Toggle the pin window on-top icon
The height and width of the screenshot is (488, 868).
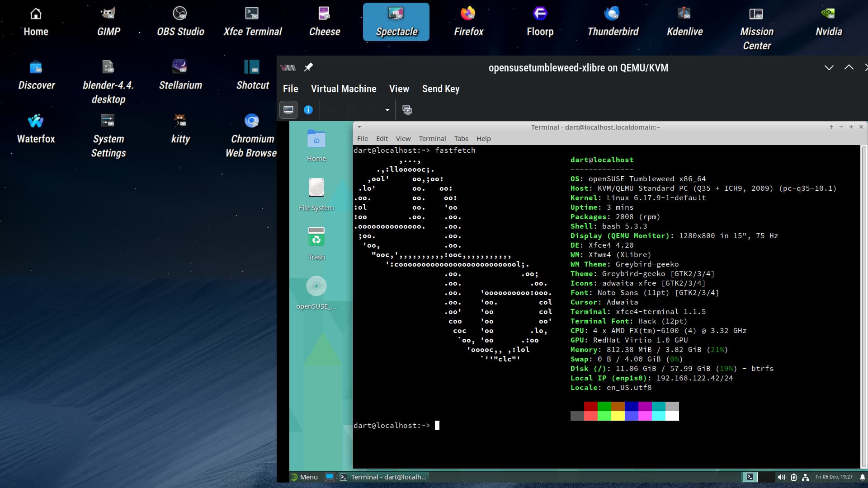click(308, 67)
